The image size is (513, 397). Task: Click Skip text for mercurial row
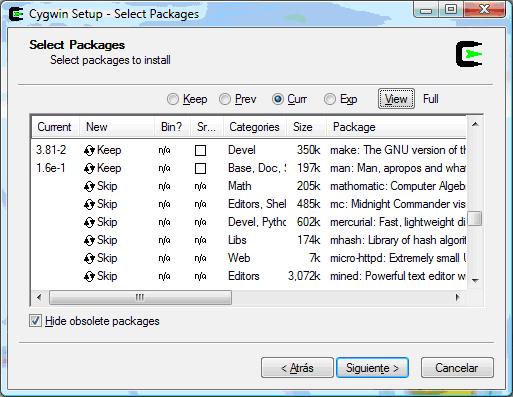coord(107,222)
